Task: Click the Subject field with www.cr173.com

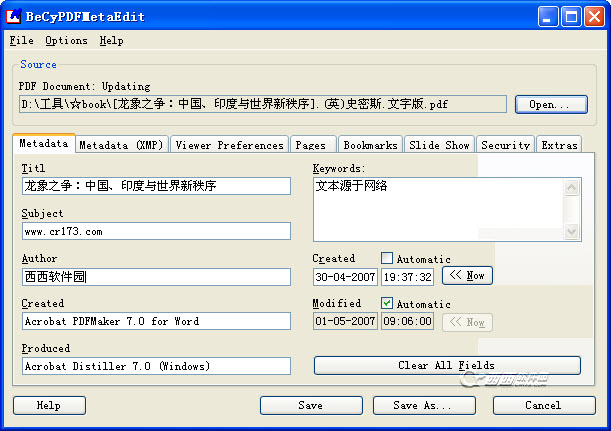Action: [x=156, y=231]
